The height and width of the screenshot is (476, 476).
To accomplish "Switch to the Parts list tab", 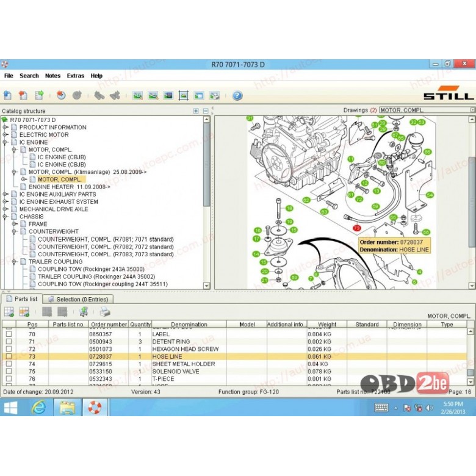I will pyautogui.click(x=22, y=299).
